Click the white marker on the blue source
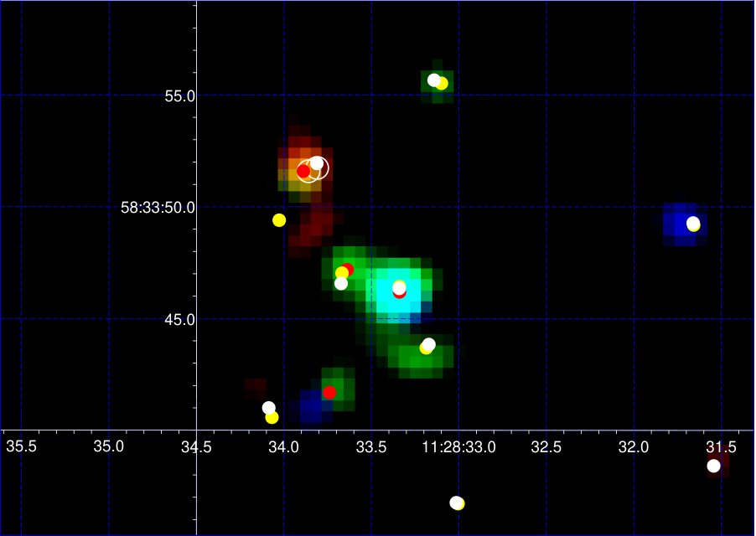 pos(693,223)
